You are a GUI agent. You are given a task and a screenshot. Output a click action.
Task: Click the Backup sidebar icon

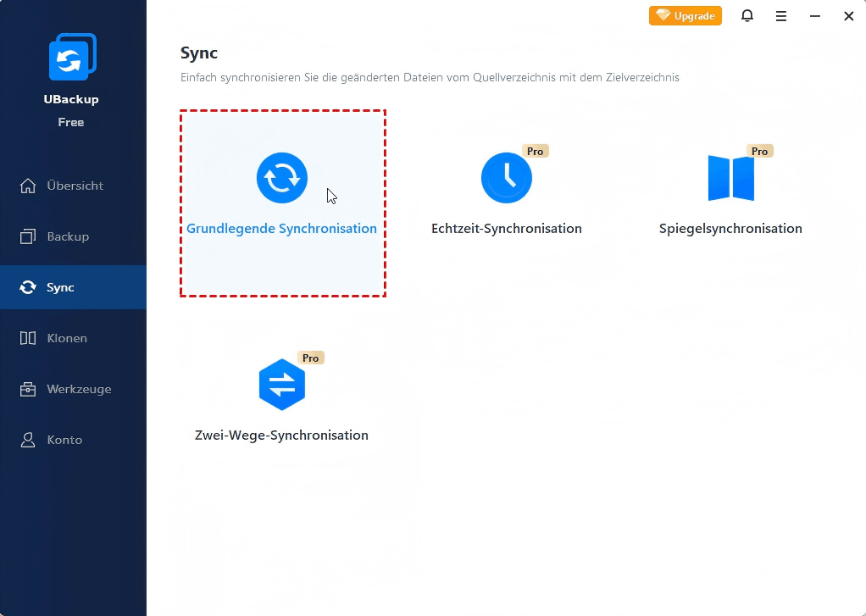click(x=28, y=236)
